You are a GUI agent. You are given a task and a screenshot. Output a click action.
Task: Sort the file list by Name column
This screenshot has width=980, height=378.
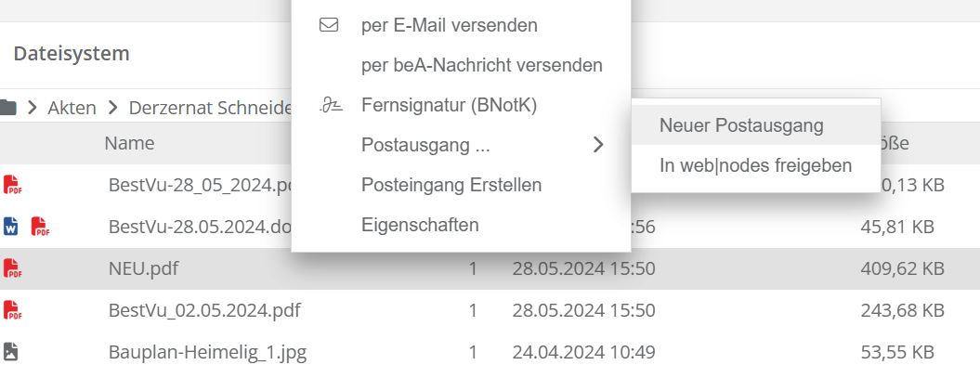[129, 144]
